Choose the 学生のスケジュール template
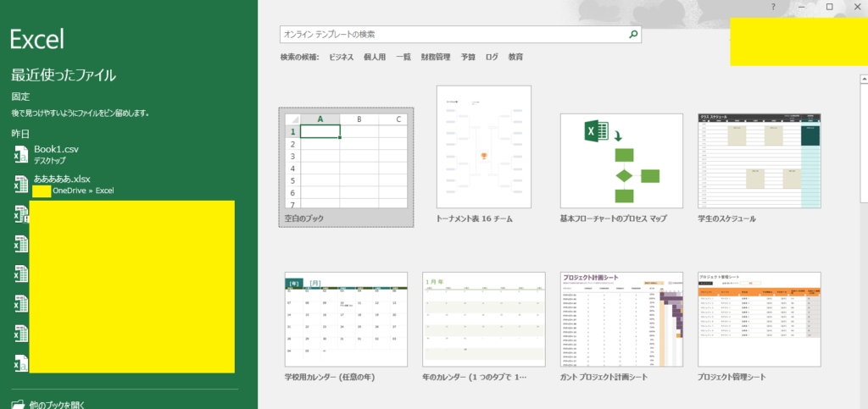 pyautogui.click(x=759, y=160)
